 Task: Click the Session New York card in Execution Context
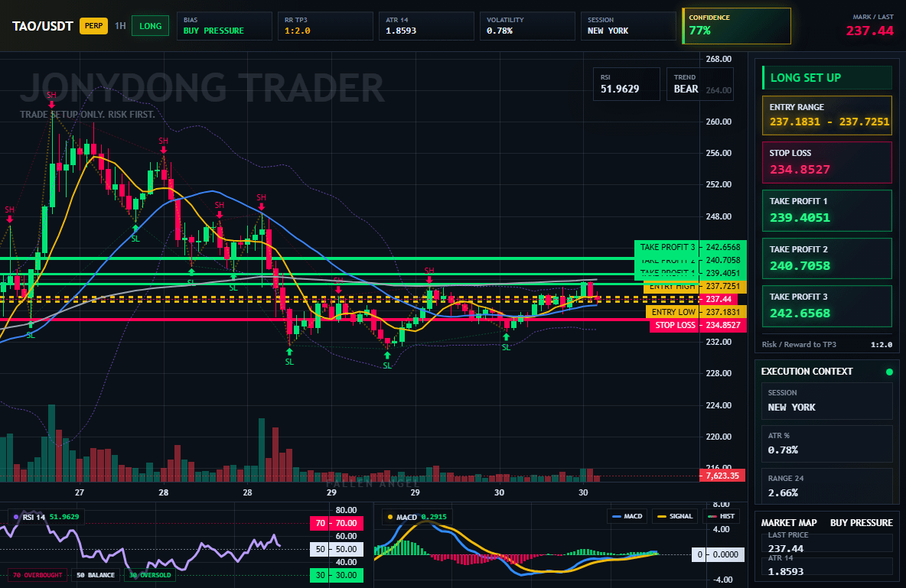tap(827, 400)
